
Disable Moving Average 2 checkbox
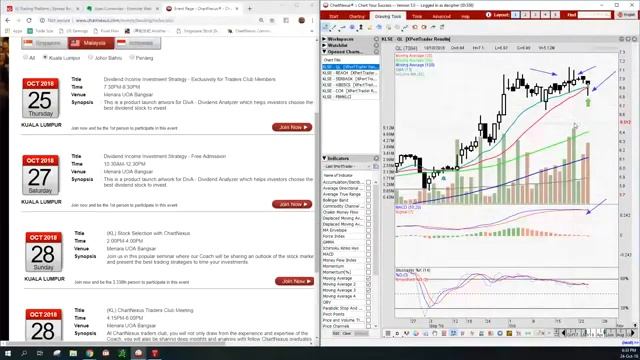[x=369, y=284]
